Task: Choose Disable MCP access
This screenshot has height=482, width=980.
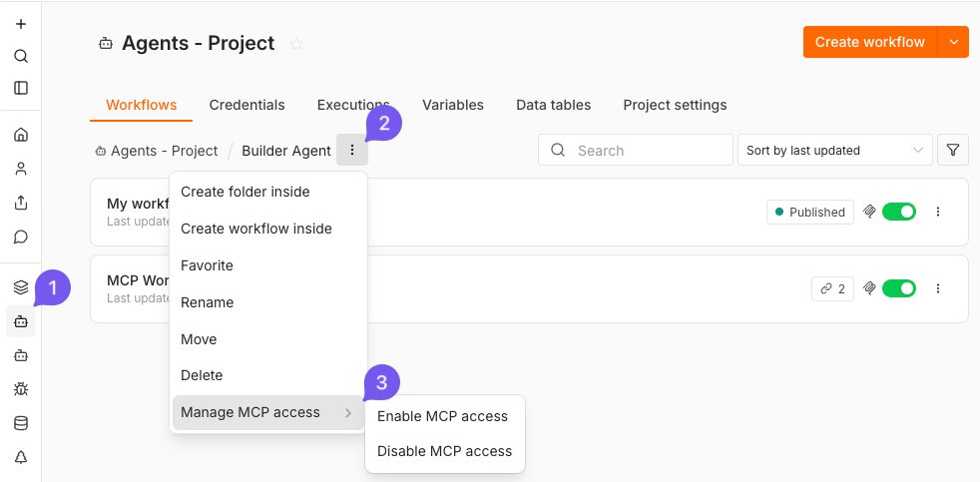Action: (445, 451)
